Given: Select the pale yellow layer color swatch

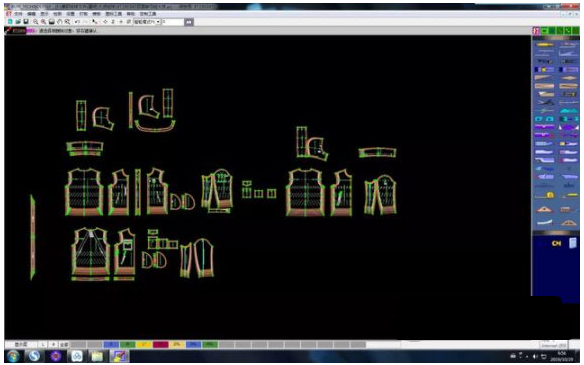Looking at the screenshot, I should [177, 345].
